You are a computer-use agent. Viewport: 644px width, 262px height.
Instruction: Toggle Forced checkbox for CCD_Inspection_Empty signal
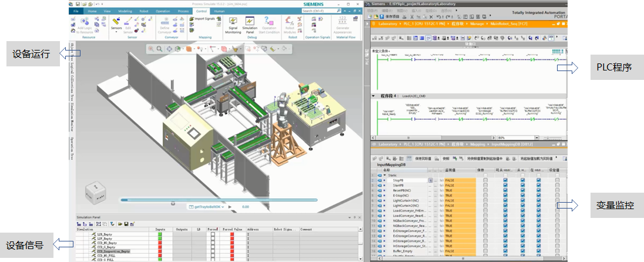coord(212,251)
